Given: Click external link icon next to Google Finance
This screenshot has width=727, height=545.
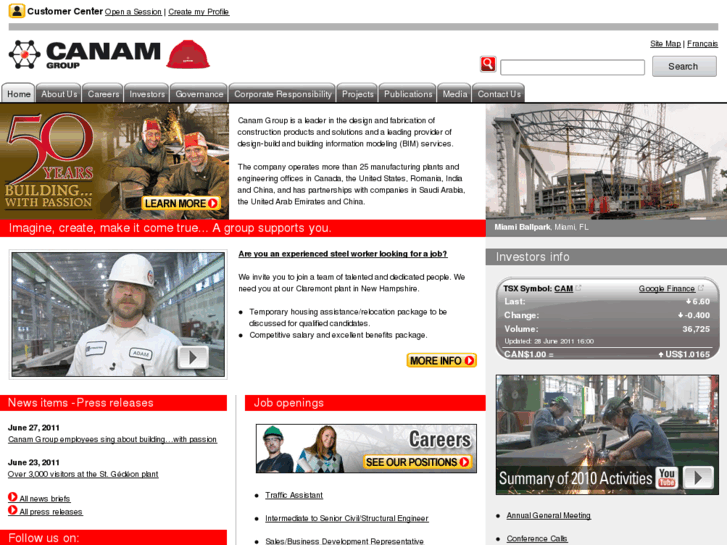Looking at the screenshot, I should click(x=701, y=288).
